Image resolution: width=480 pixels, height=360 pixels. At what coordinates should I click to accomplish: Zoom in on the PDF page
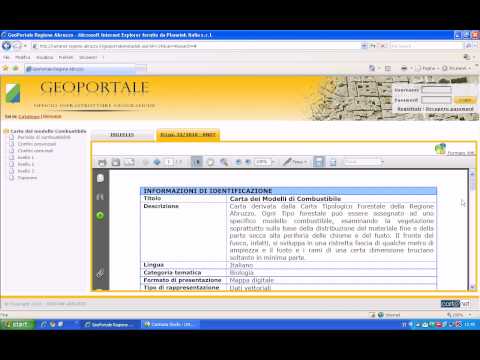click(x=248, y=162)
